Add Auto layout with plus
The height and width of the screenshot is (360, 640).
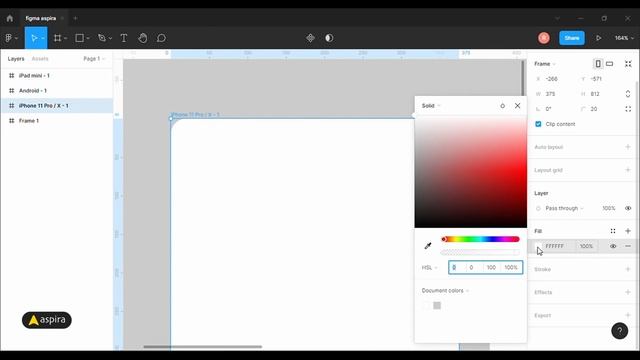pos(628,147)
